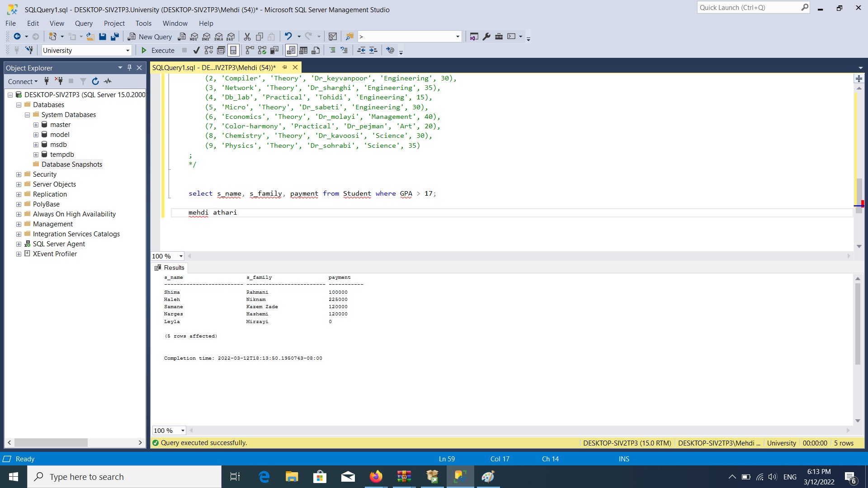Select the Results tab
The width and height of the screenshot is (868, 488).
pyautogui.click(x=170, y=268)
